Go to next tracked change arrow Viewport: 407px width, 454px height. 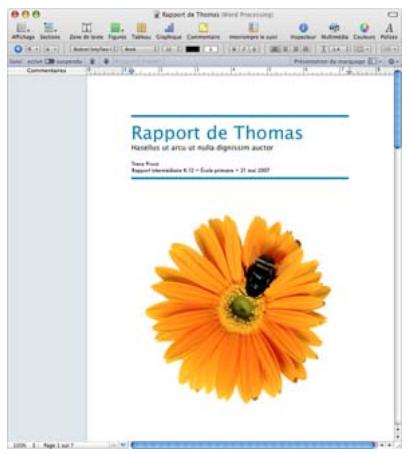106,61
